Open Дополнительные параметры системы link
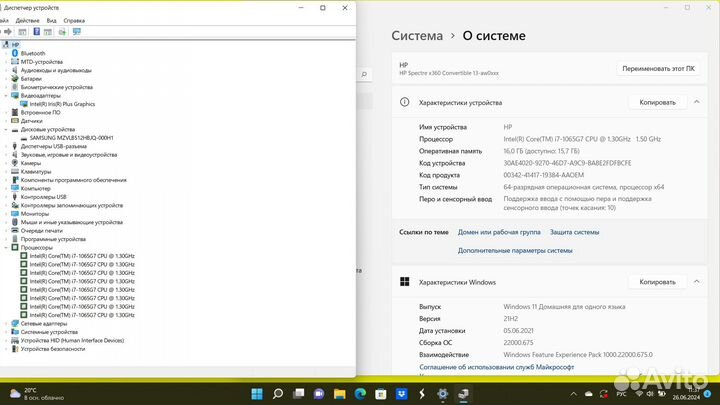This screenshot has height=405, width=720. [x=515, y=250]
